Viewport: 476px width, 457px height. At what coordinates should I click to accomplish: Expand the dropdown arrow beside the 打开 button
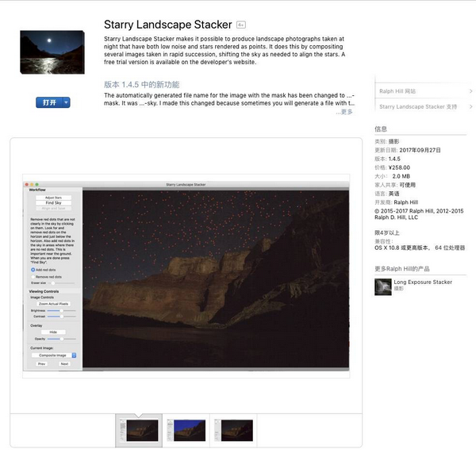click(66, 102)
